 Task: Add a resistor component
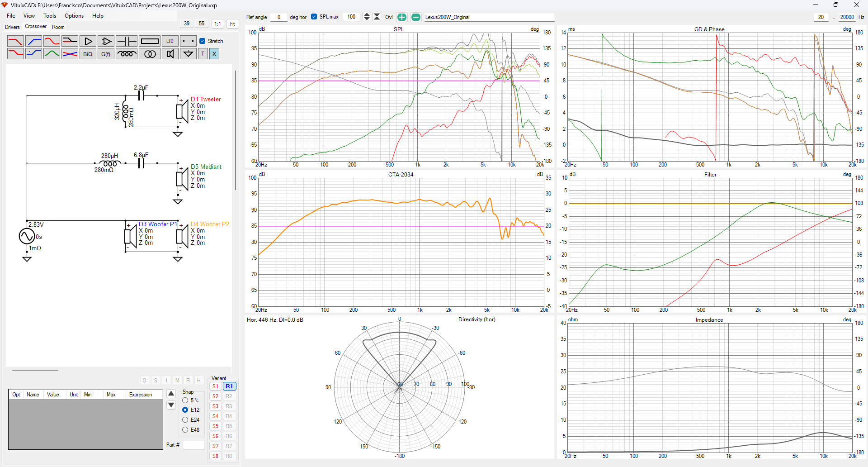click(x=150, y=41)
